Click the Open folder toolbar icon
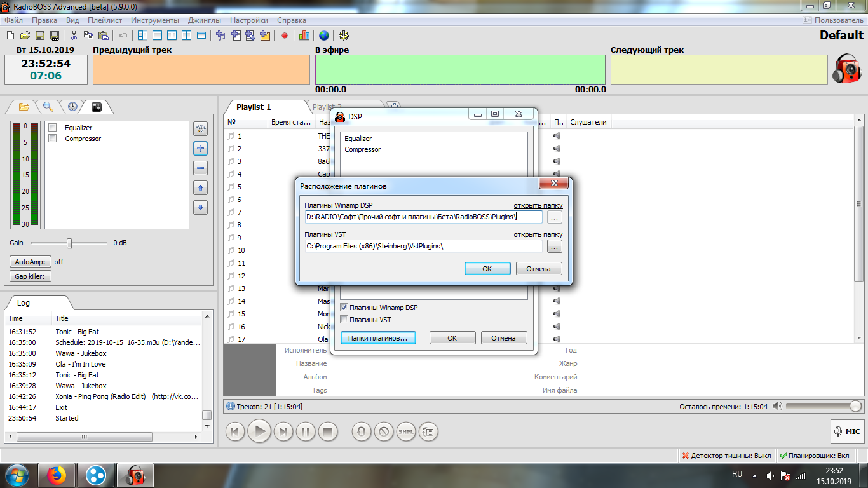 point(25,36)
